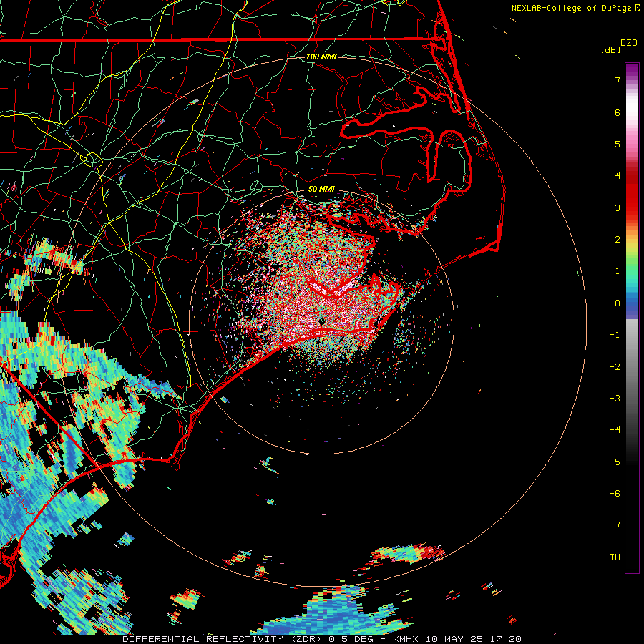Click the -3 dB scale value
Viewport: 644px width, 644px height.
click(615, 399)
